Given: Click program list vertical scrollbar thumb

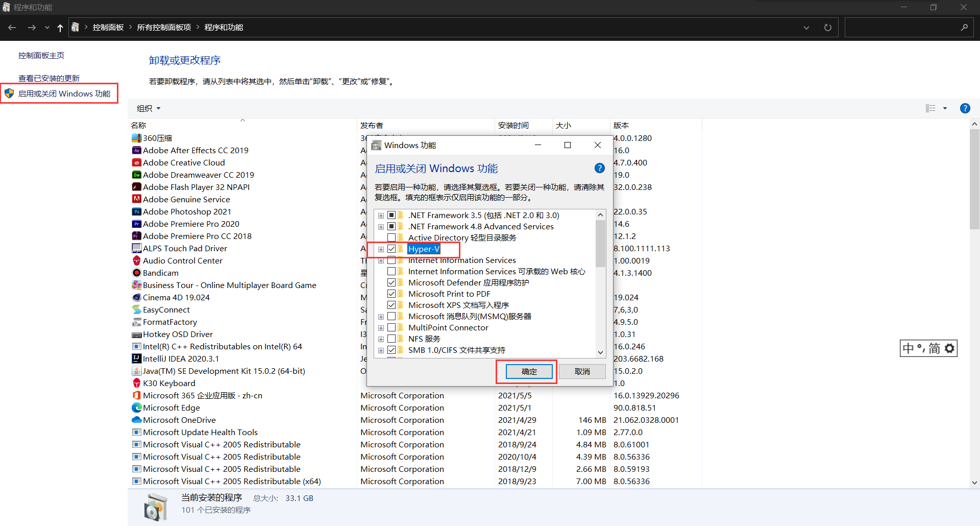Looking at the screenshot, I should [974, 179].
